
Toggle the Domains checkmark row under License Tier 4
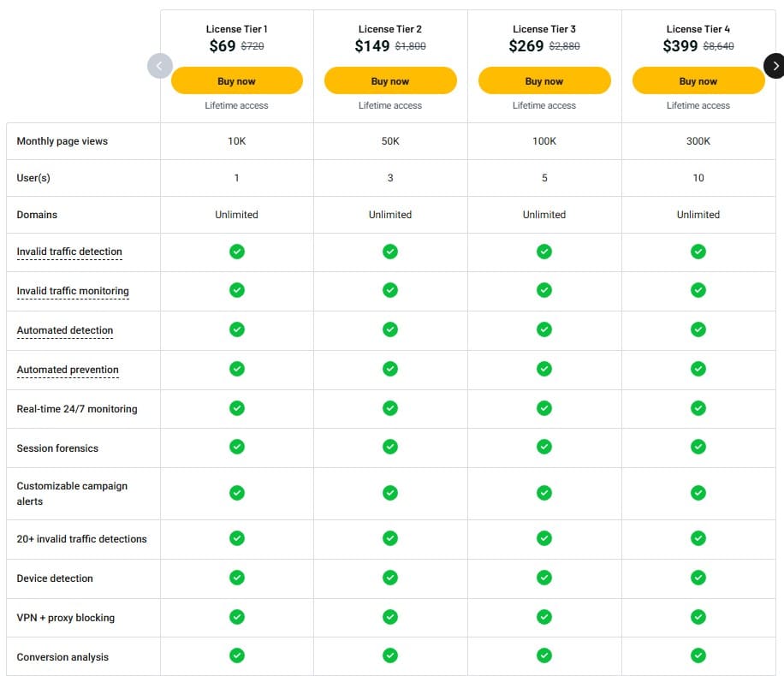pos(698,215)
